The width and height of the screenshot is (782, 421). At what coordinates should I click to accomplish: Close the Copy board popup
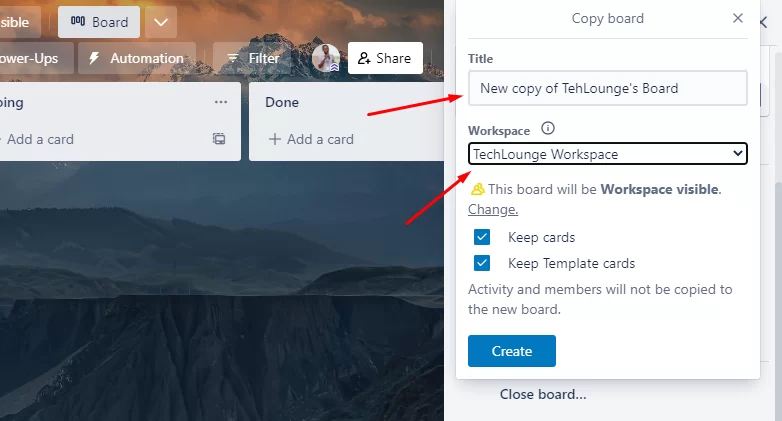(x=738, y=18)
